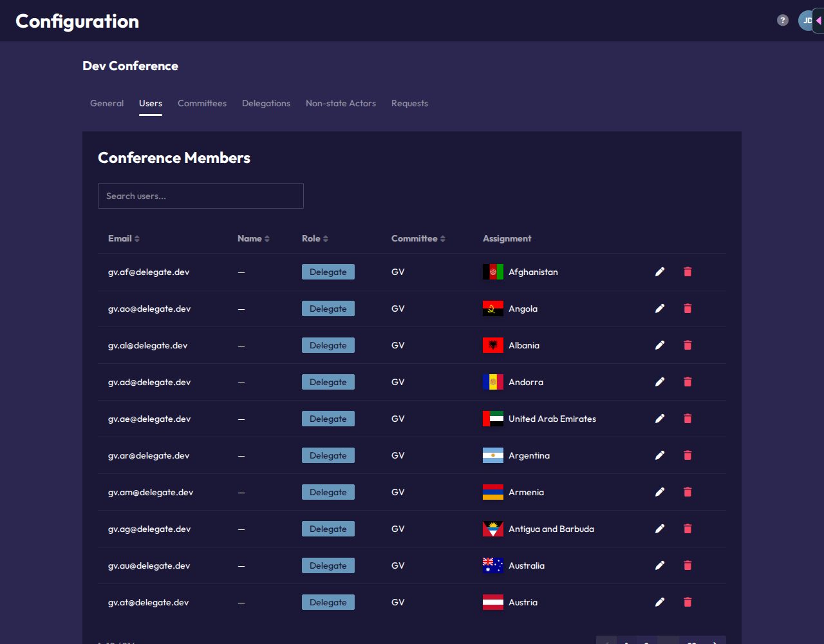The height and width of the screenshot is (644, 824).
Task: Click the Delegate badge in the Armenia row
Action: click(328, 492)
